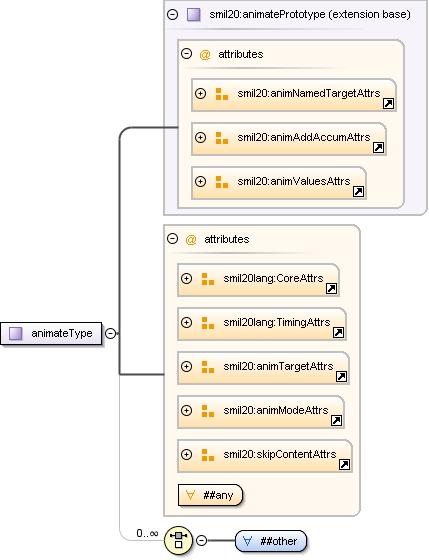The image size is (429, 560).
Task: Follow reference arrow on animTargetAttrs
Action: [x=341, y=376]
